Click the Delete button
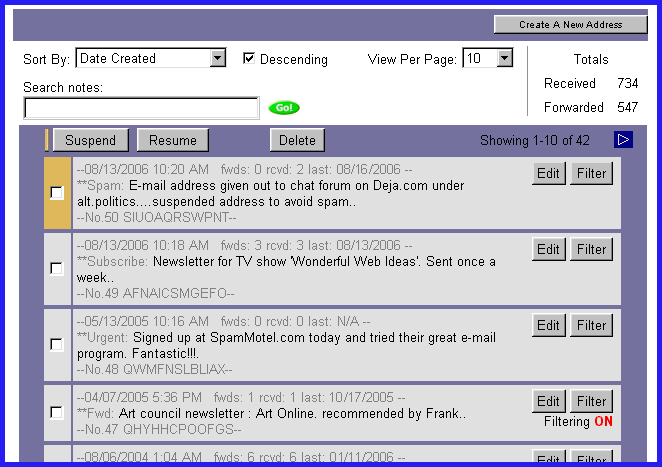This screenshot has height=467, width=662. 297,141
